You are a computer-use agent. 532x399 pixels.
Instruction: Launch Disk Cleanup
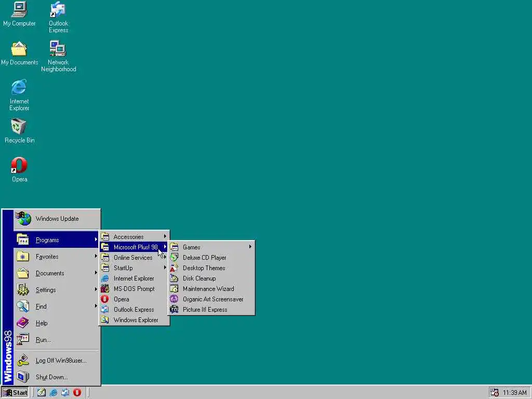click(x=211, y=278)
